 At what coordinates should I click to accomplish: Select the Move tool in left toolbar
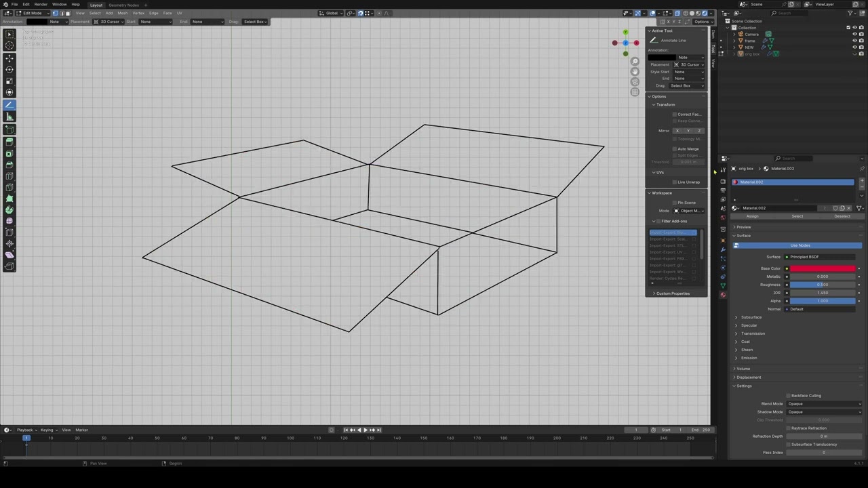coord(9,58)
